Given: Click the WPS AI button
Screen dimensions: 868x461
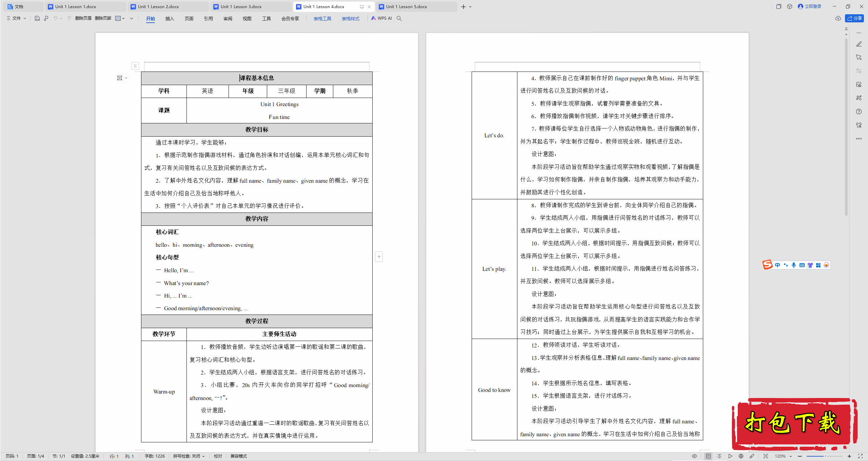Looking at the screenshot, I should [381, 18].
